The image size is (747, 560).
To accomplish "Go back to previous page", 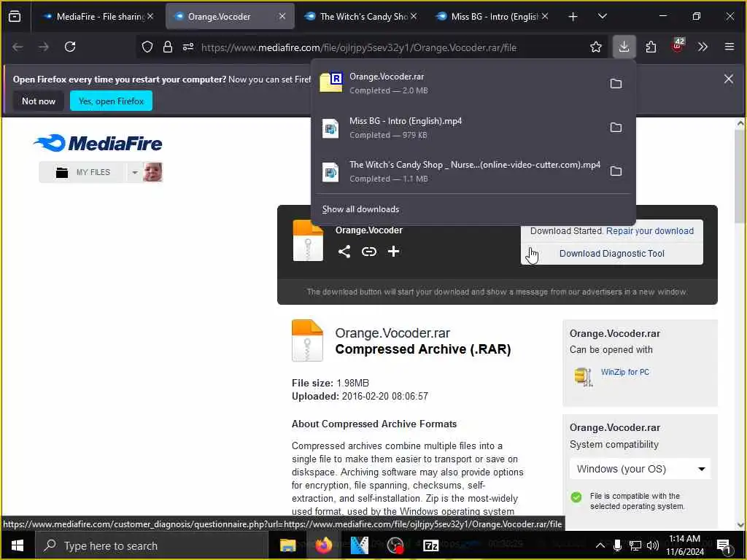I will (18, 47).
